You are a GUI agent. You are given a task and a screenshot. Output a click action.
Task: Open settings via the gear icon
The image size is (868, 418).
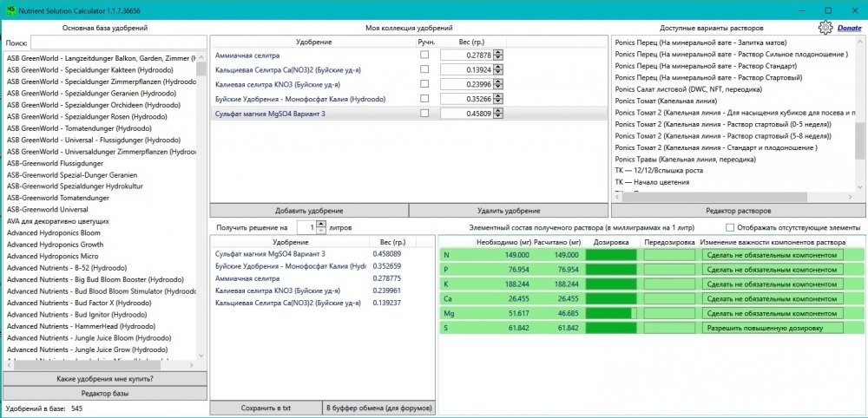pos(825,28)
